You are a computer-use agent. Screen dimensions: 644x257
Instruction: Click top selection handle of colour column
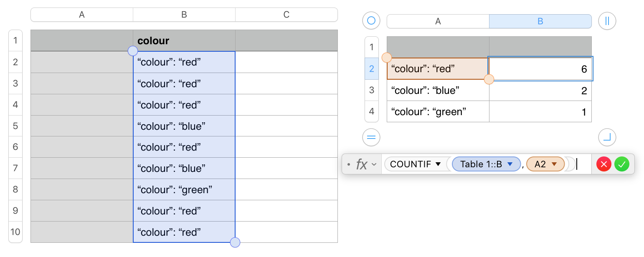point(132,51)
